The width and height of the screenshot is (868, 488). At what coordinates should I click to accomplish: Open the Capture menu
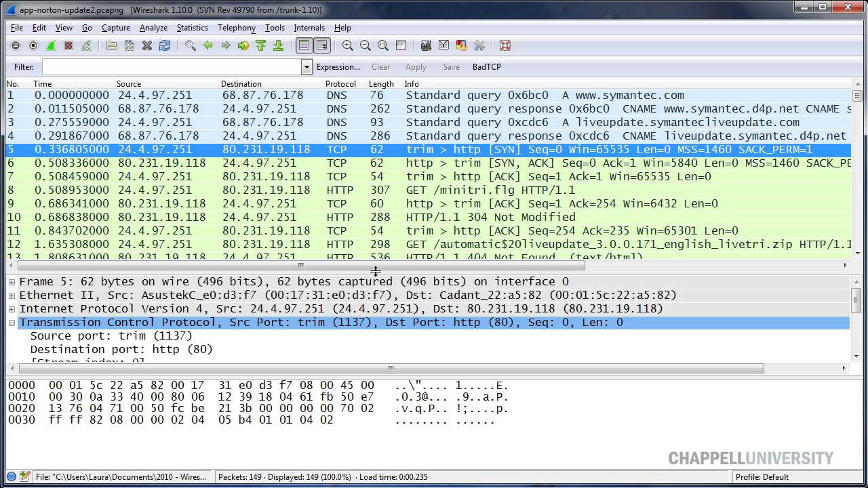pyautogui.click(x=116, y=28)
